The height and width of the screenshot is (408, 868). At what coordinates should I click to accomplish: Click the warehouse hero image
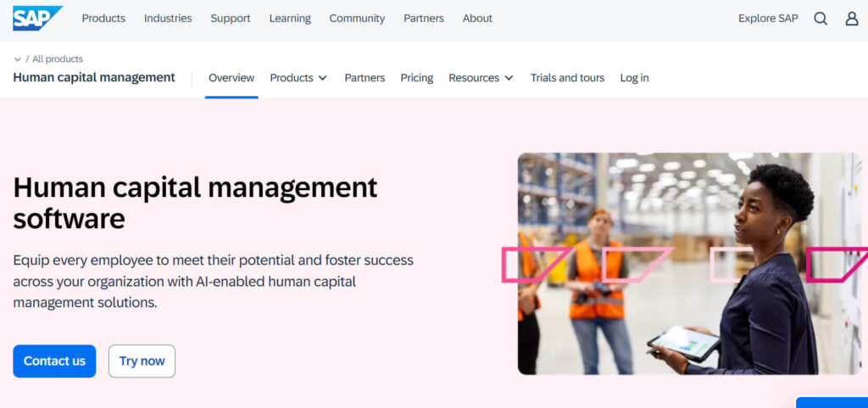click(689, 264)
